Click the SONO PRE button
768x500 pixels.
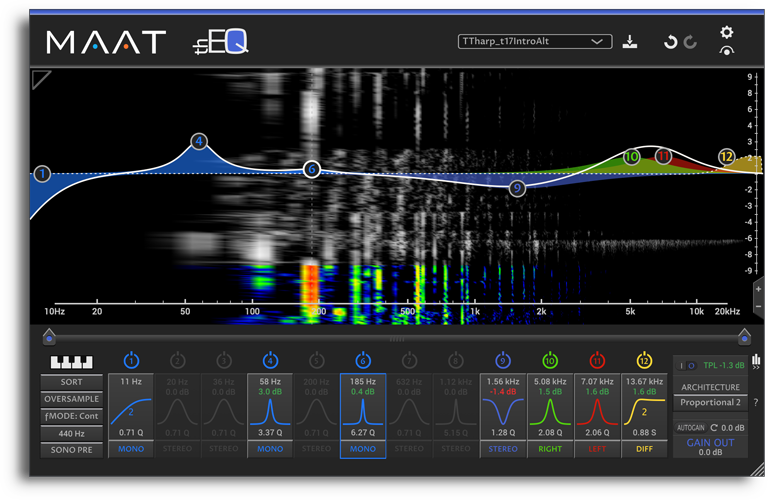(x=72, y=450)
